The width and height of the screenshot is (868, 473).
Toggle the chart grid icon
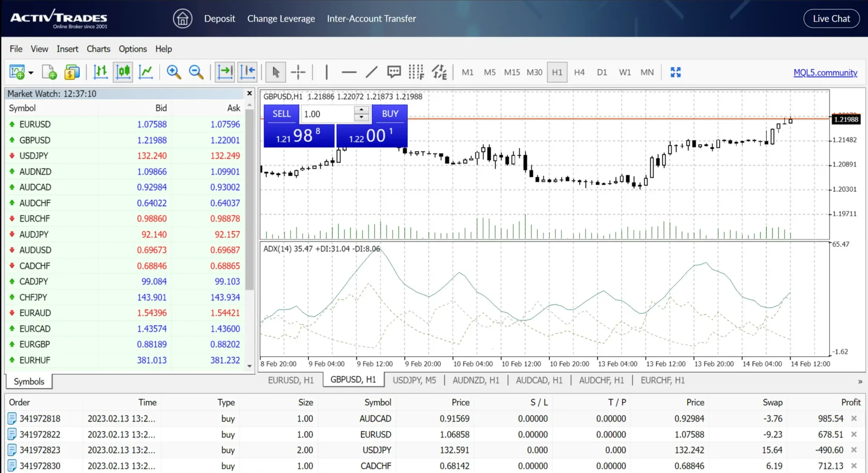point(416,72)
